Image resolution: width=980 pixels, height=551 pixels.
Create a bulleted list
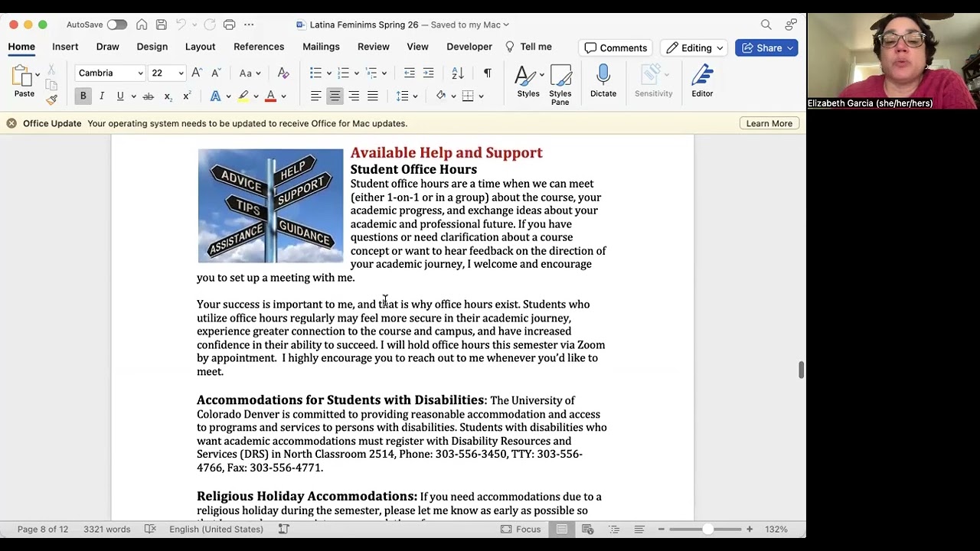coord(315,73)
